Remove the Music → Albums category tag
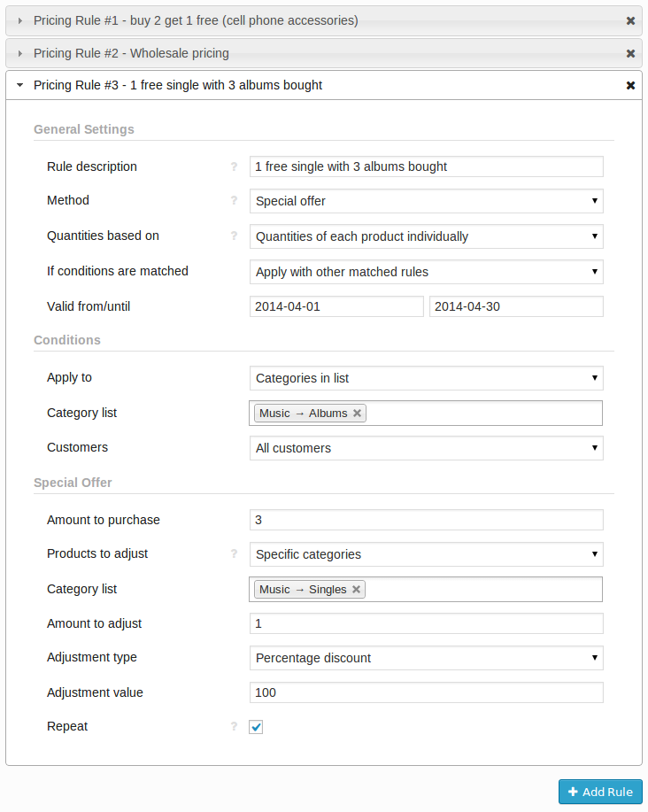The height and width of the screenshot is (812, 648). click(357, 414)
